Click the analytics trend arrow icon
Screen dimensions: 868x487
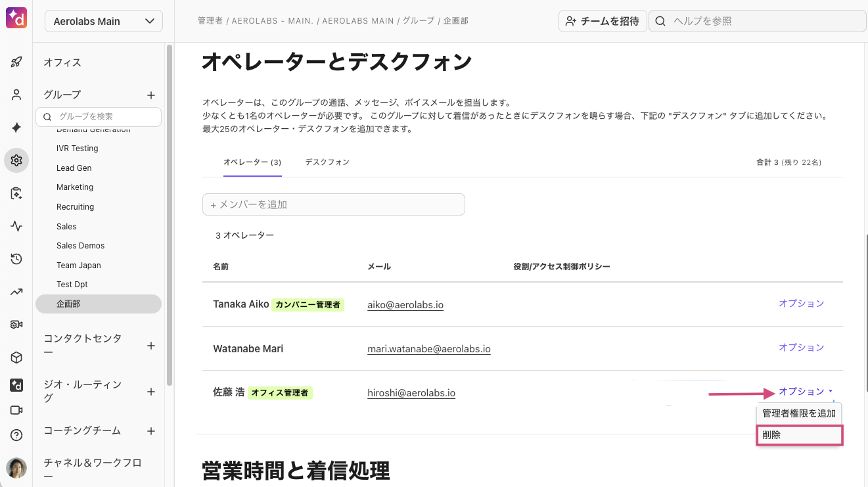pos(16,292)
